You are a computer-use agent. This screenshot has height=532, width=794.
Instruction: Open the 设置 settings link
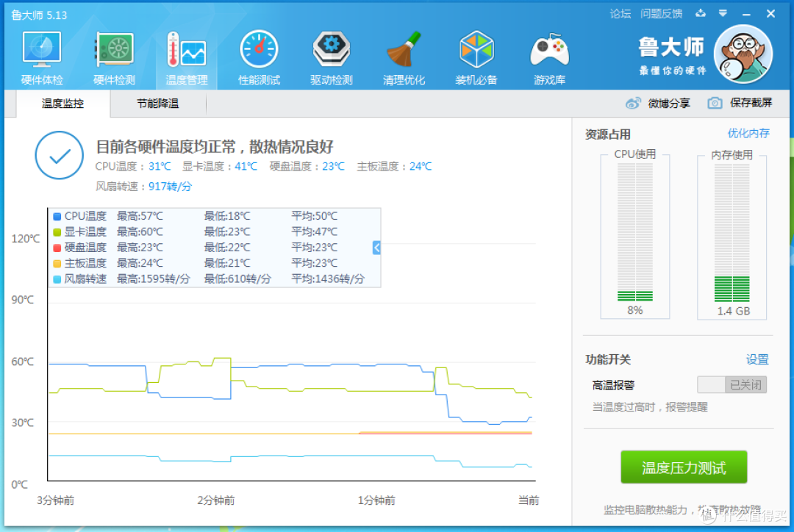[757, 359]
